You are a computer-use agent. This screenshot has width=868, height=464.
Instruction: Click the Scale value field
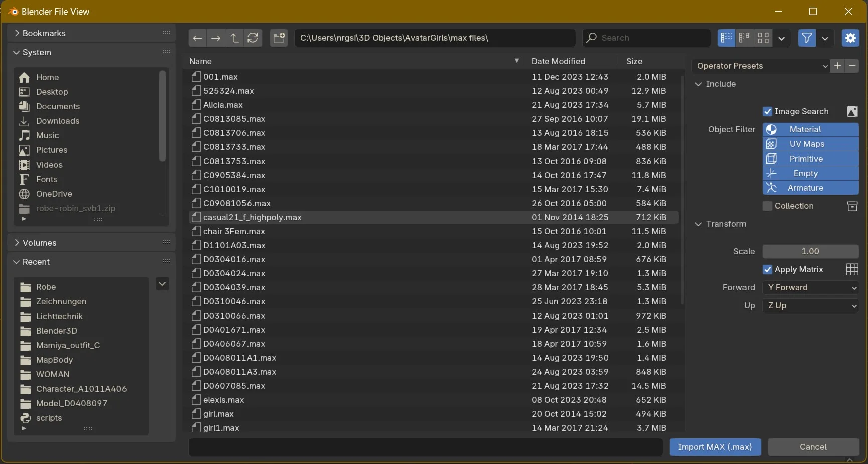[810, 251]
